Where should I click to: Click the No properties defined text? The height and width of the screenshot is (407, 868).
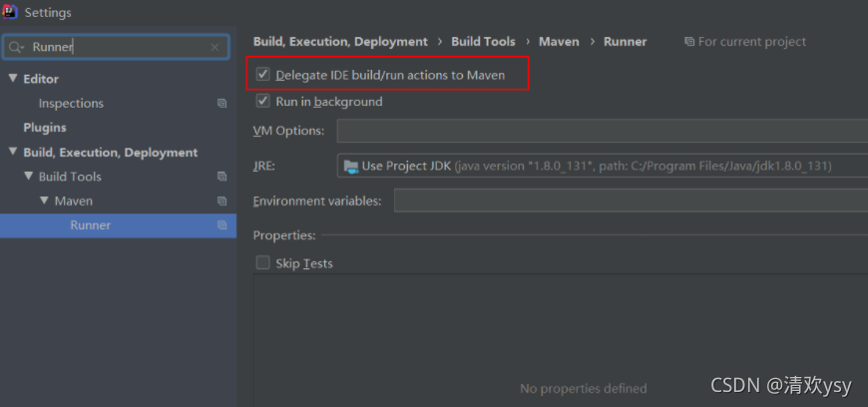[583, 389]
